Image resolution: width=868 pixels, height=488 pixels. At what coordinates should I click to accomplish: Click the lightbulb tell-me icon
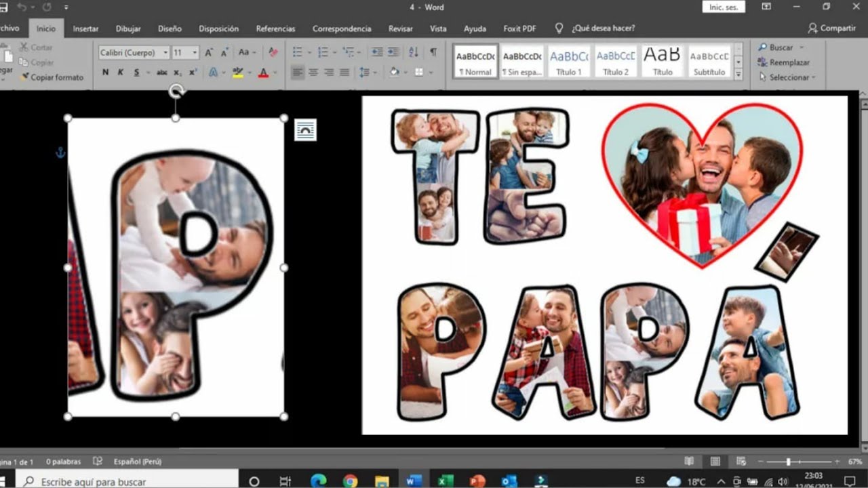point(559,28)
